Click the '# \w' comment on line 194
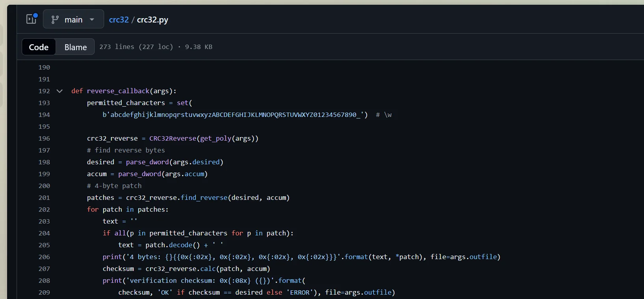 [384, 115]
